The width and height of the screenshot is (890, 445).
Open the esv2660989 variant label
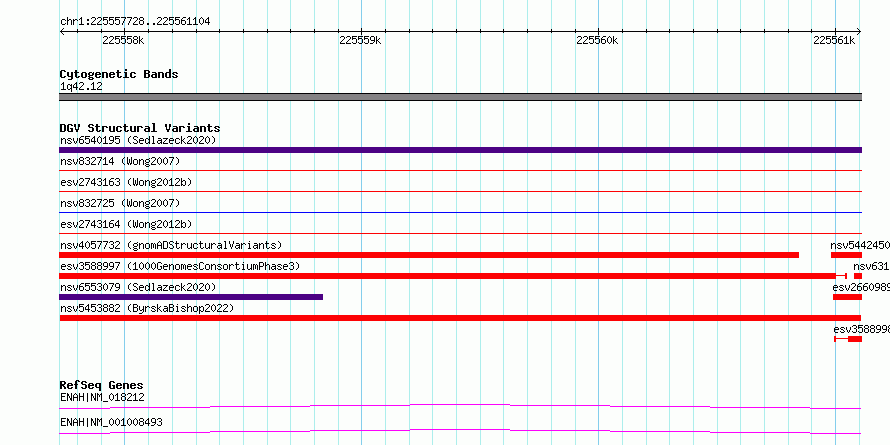pyautogui.click(x=861, y=287)
